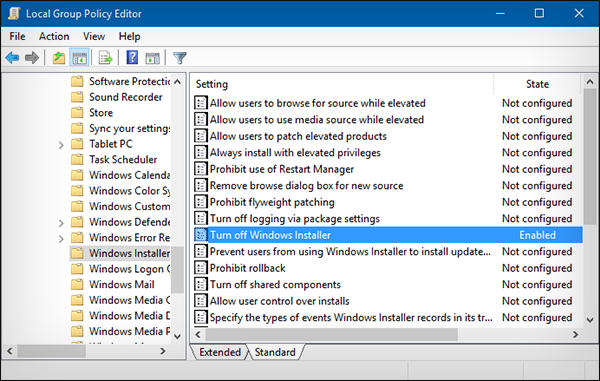
Task: Select 'Specify the types of events' policy
Action: [x=351, y=317]
